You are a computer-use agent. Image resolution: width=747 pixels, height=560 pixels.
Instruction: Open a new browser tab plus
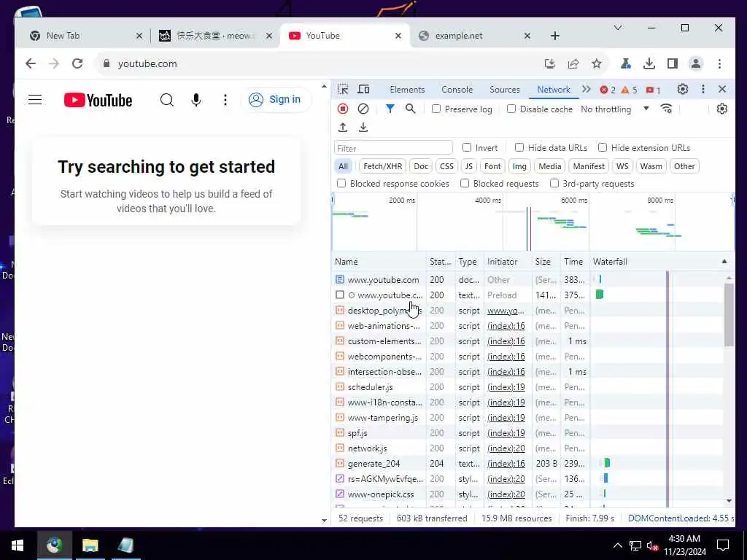555,36
